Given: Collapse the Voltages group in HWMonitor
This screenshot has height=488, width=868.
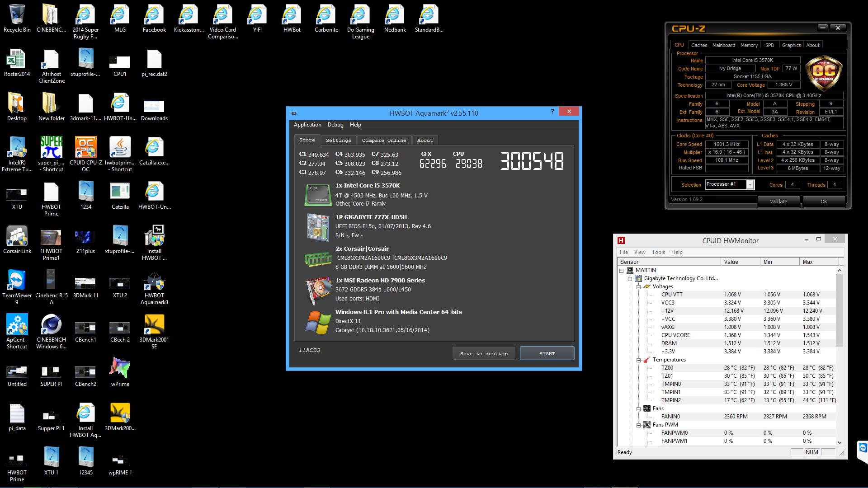Looking at the screenshot, I should pyautogui.click(x=639, y=287).
